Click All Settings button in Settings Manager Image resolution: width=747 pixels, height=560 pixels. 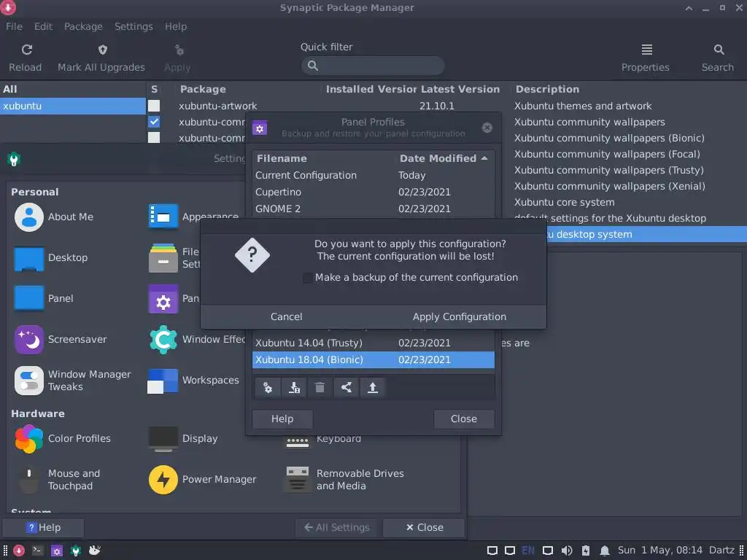[336, 528]
